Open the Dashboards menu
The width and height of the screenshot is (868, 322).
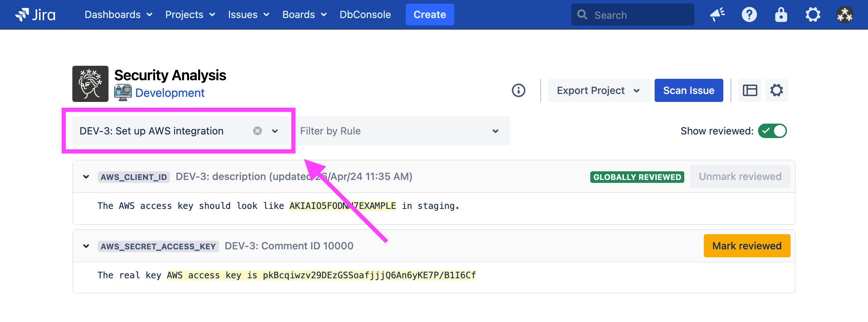pos(118,15)
